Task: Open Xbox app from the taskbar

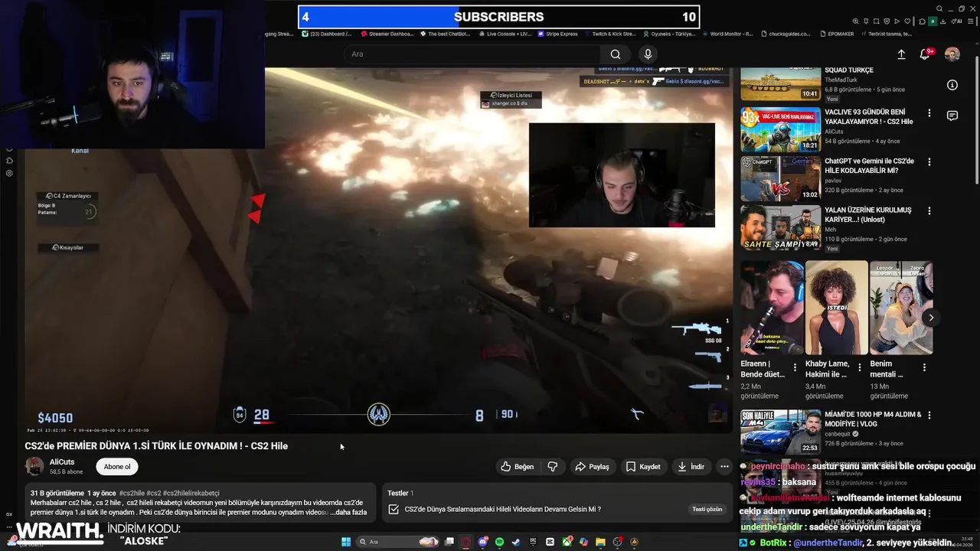Action: (x=567, y=542)
